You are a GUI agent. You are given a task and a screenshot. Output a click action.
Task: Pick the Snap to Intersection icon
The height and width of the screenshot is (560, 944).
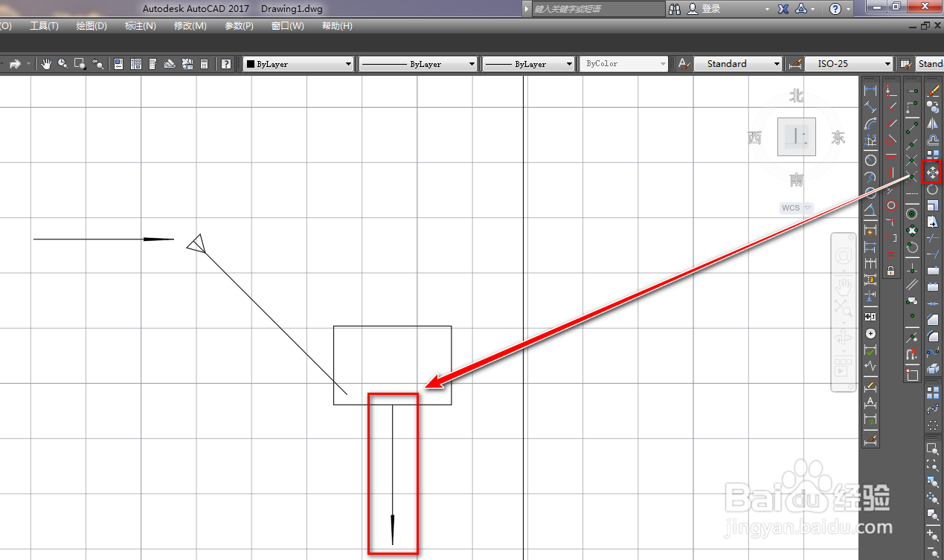pos(912,160)
